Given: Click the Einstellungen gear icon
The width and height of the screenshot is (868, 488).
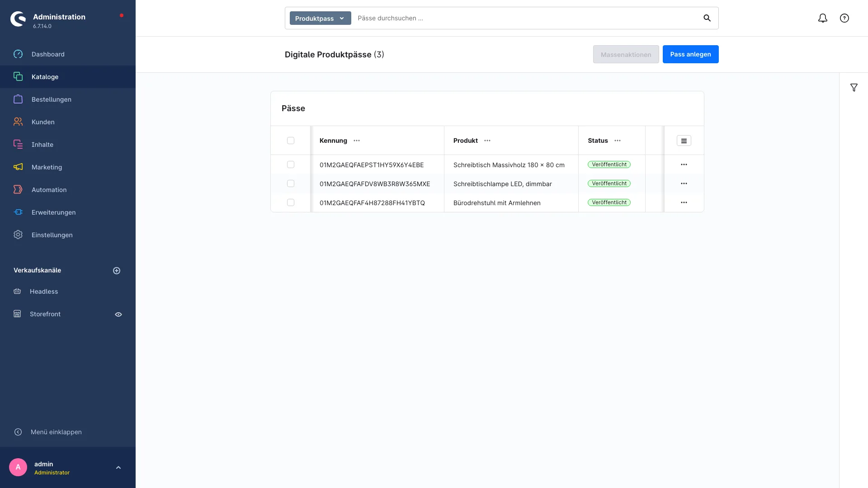Looking at the screenshot, I should pyautogui.click(x=18, y=235).
